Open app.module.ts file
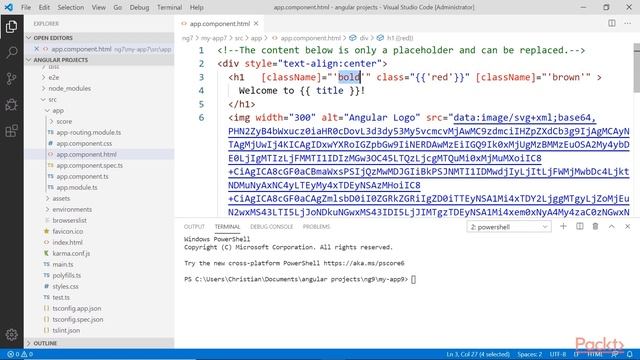The width and height of the screenshot is (640, 360). [x=77, y=187]
